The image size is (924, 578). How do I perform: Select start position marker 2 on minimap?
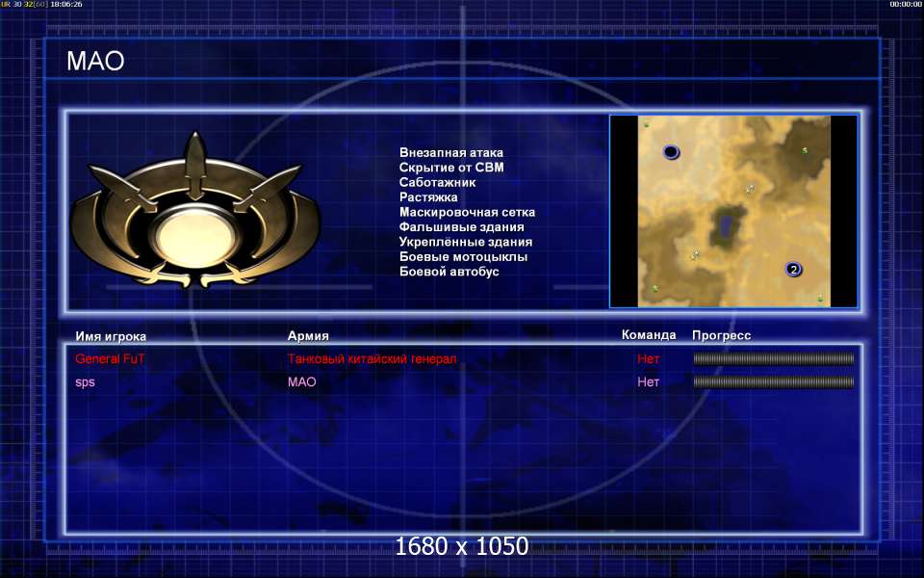(x=794, y=270)
